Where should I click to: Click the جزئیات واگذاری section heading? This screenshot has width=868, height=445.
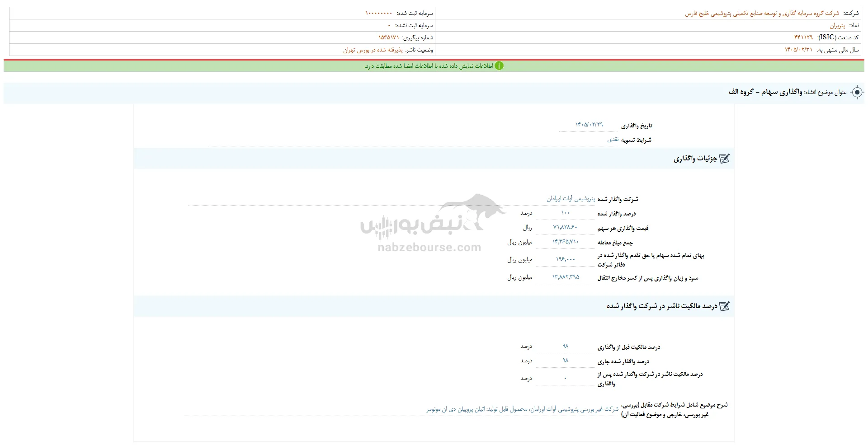695,159
